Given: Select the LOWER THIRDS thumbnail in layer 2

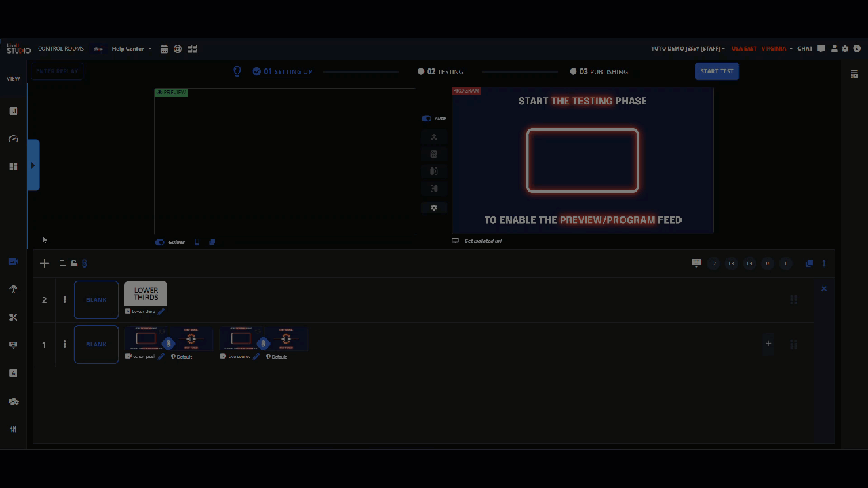Looking at the screenshot, I should point(146,293).
